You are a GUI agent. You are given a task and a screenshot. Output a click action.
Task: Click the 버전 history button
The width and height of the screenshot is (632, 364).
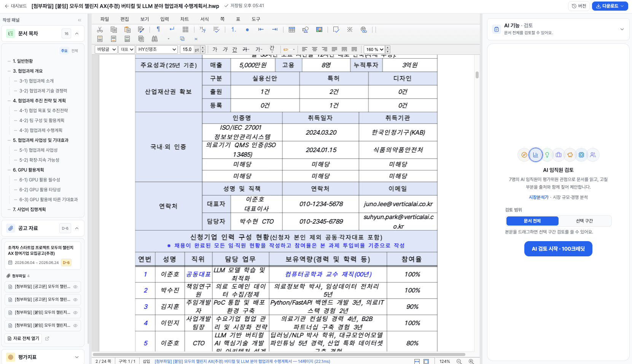coord(579,6)
